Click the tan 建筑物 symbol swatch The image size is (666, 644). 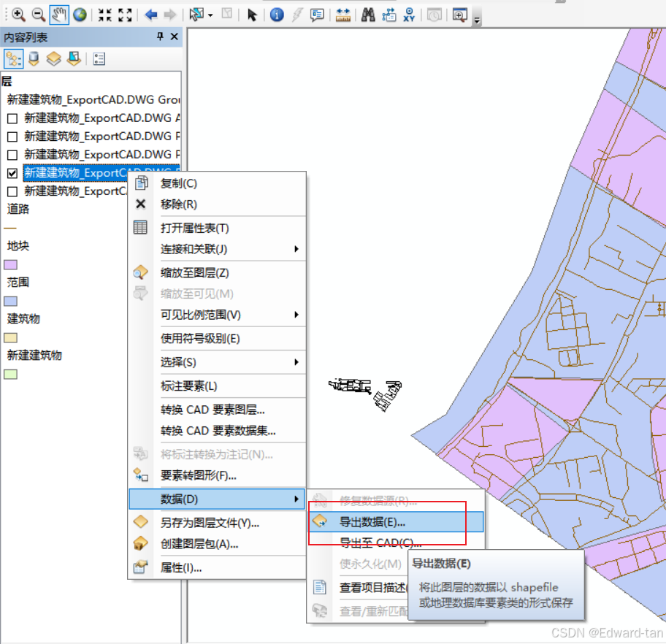pos(11,338)
